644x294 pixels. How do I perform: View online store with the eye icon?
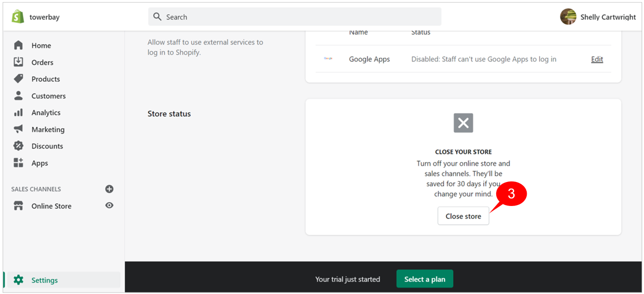(x=109, y=205)
